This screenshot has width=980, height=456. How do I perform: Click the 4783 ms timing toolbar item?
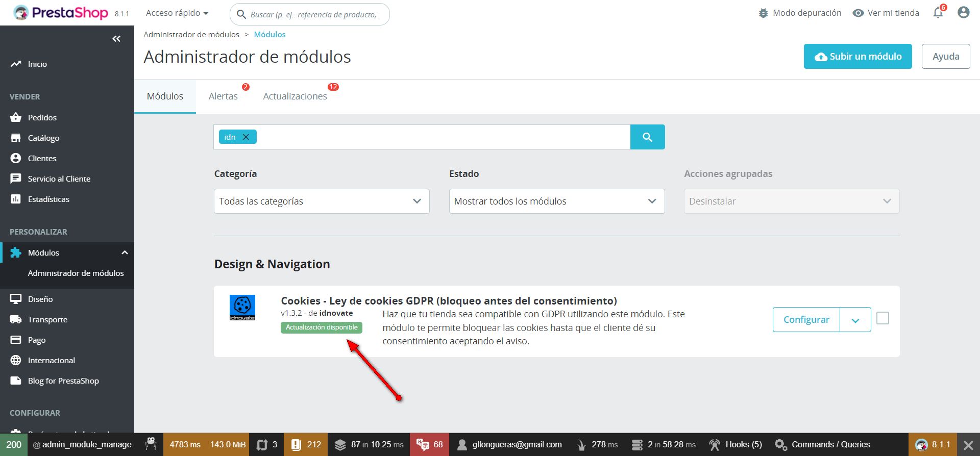coord(185,445)
